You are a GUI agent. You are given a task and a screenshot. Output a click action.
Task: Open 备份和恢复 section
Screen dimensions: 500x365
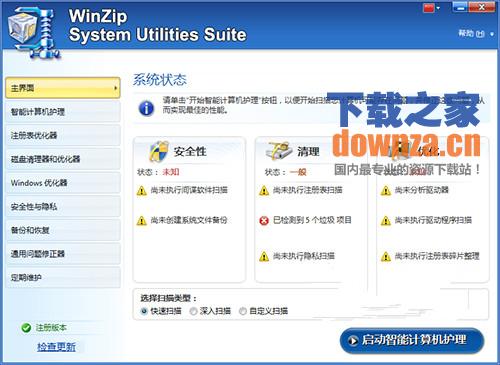tap(63, 230)
